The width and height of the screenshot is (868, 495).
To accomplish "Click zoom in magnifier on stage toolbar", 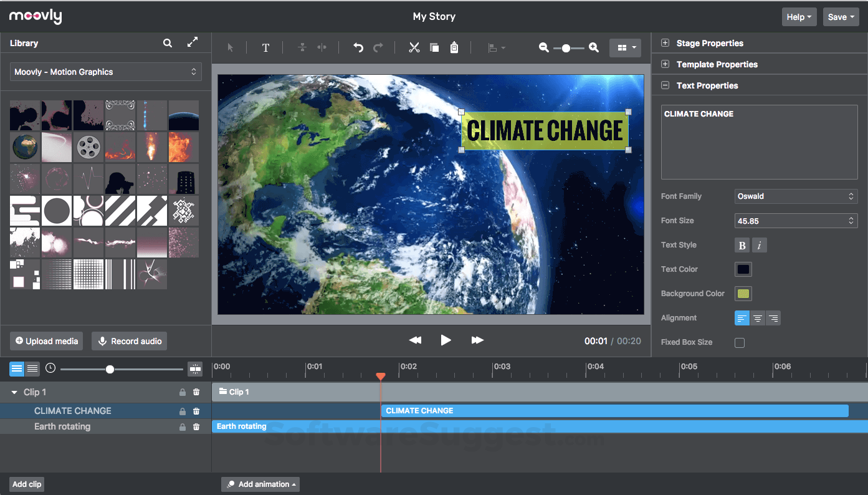I will click(x=594, y=48).
